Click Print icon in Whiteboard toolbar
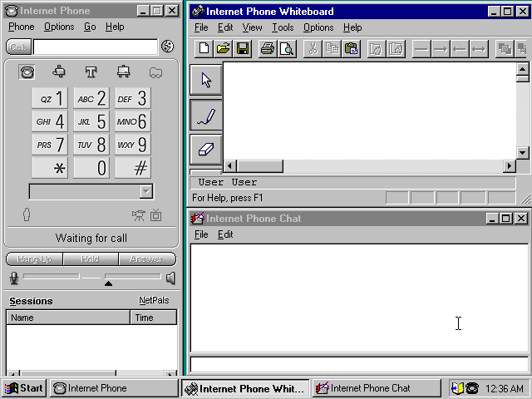 pyautogui.click(x=268, y=49)
